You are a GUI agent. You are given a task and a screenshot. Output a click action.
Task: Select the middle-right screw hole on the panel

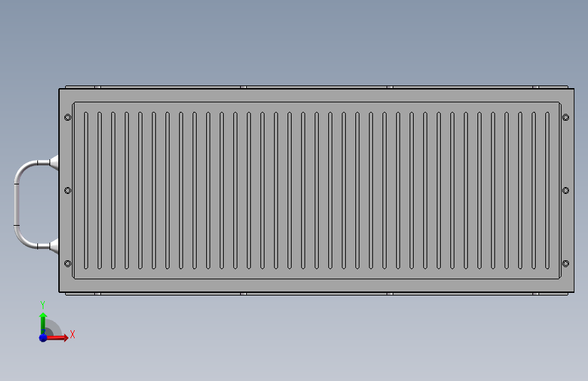pos(566,190)
